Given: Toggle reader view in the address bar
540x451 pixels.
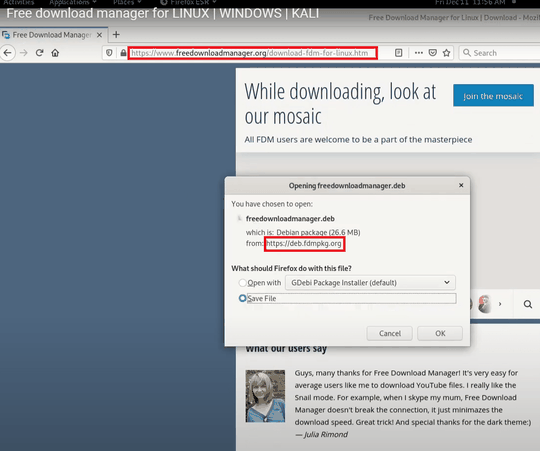Looking at the screenshot, I should tap(398, 53).
